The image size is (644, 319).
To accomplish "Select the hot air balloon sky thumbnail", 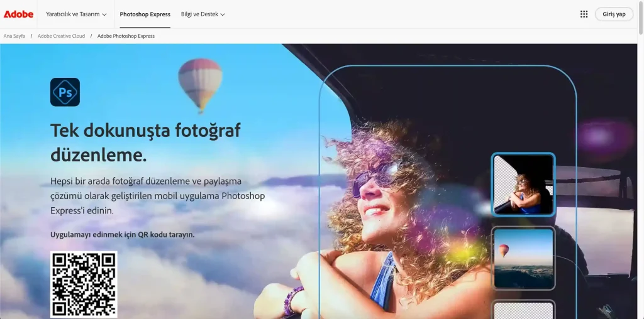I will pyautogui.click(x=523, y=258).
